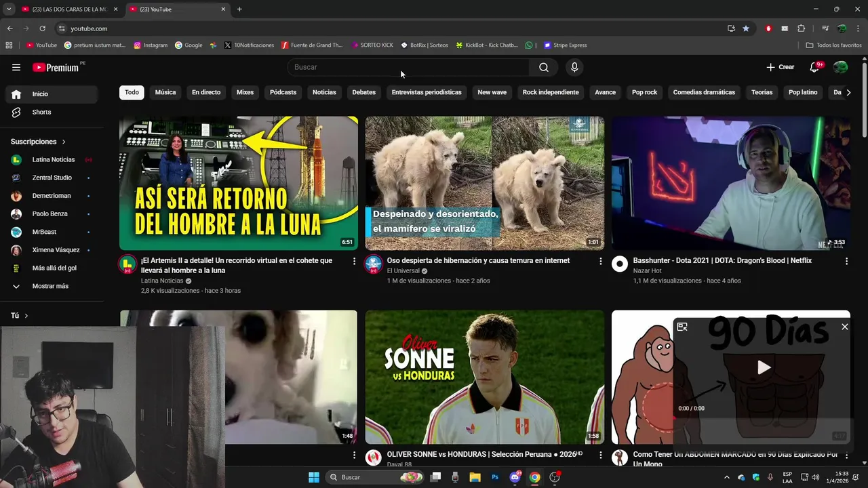Open the Todos los favoritos folder

pyautogui.click(x=833, y=45)
